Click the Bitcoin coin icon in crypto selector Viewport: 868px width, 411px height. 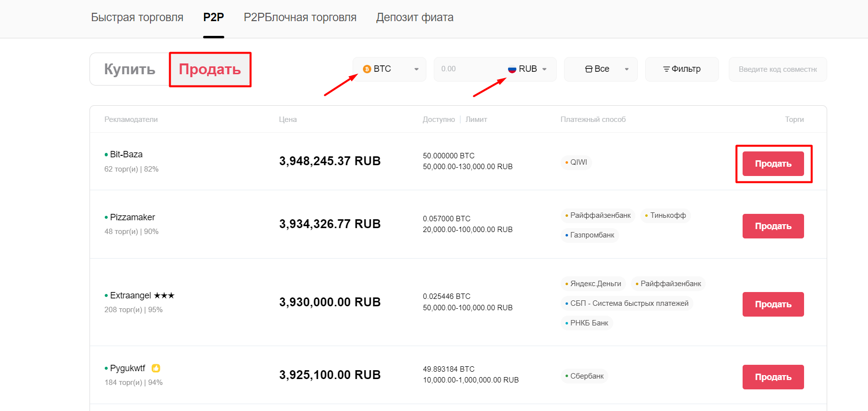pyautogui.click(x=367, y=69)
